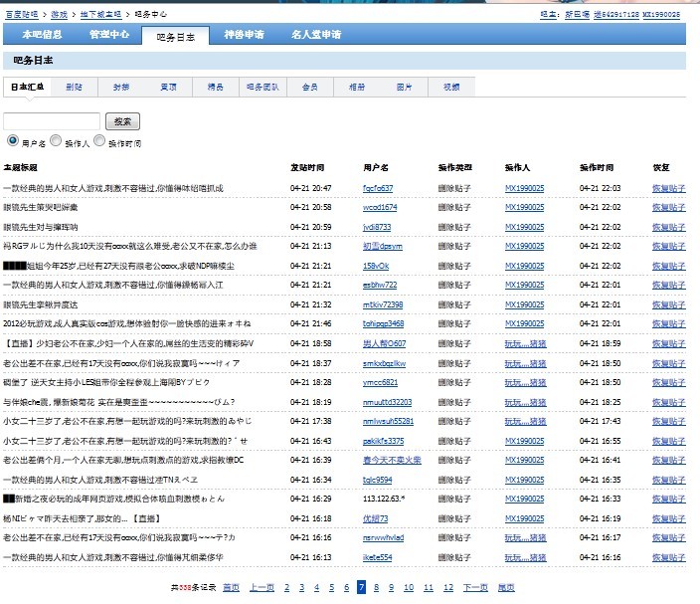Select the 相册 sub-tab
Viewport: 700px width, 604px height.
tap(357, 87)
